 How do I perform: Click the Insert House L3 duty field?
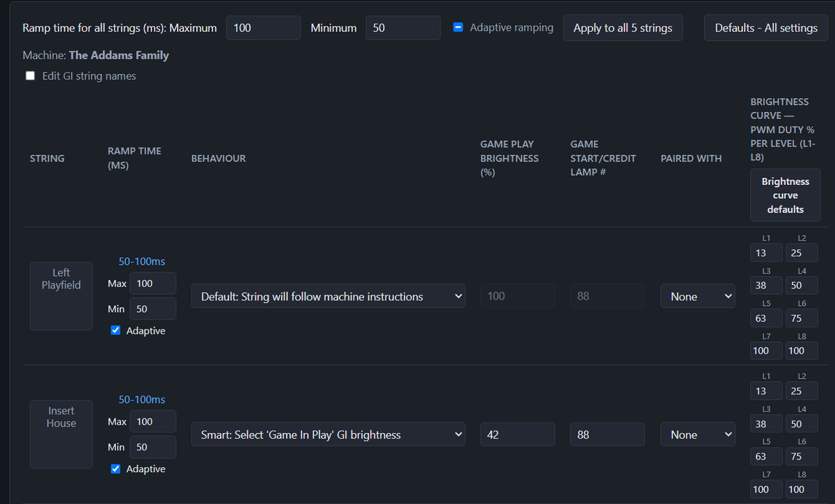coord(766,424)
